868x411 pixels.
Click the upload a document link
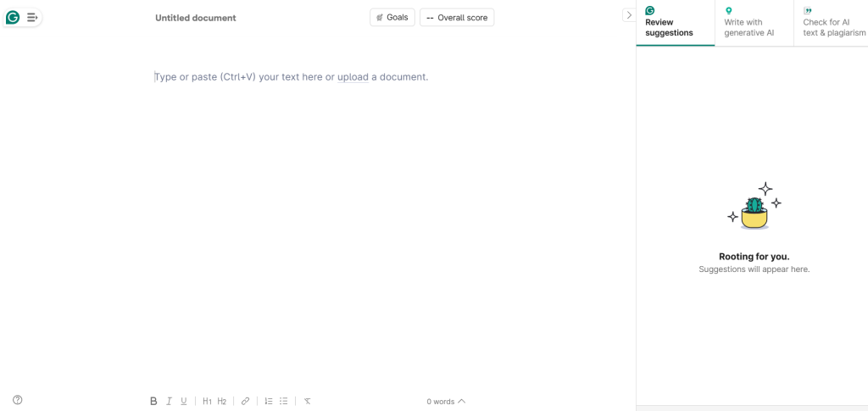(x=353, y=77)
